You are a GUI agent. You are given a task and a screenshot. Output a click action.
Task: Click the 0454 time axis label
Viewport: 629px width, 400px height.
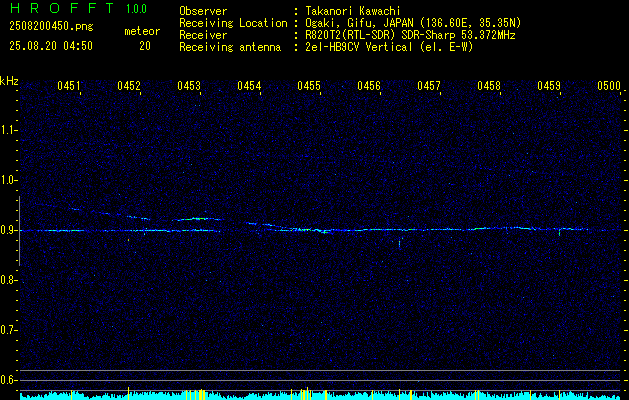[x=249, y=85]
